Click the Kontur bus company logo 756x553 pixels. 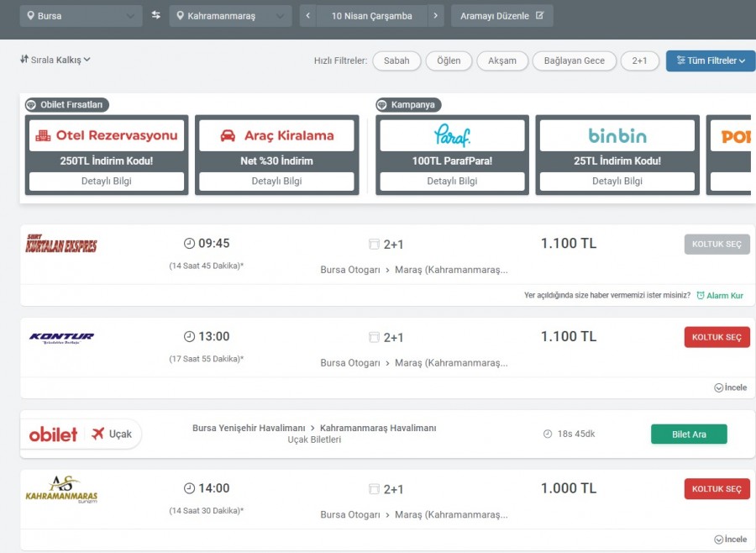(x=61, y=338)
